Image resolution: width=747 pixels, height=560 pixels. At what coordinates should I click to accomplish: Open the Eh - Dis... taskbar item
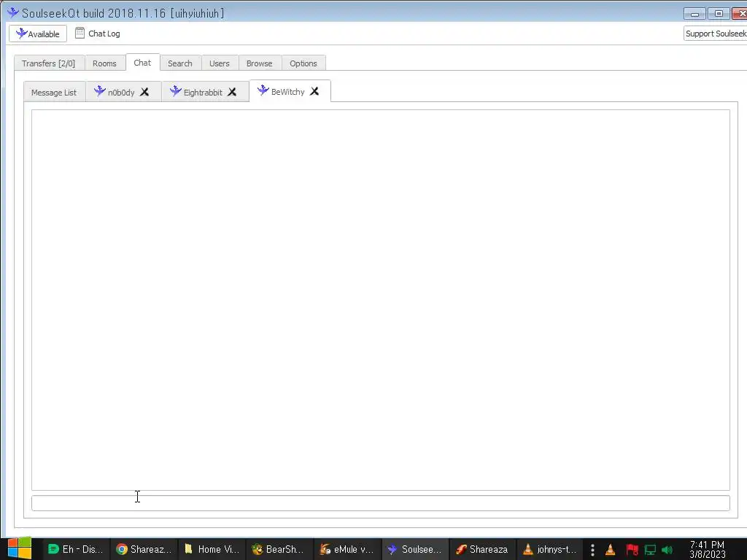76,550
